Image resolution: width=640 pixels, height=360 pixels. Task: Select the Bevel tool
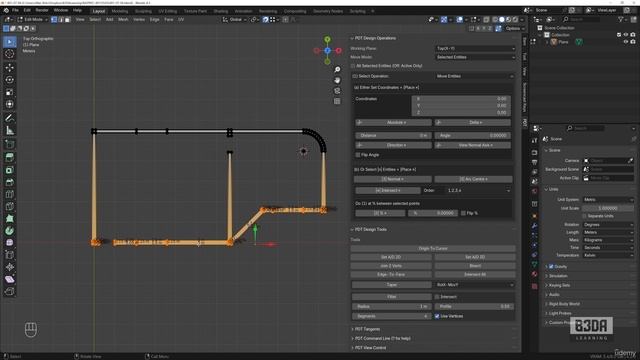click(x=9, y=182)
